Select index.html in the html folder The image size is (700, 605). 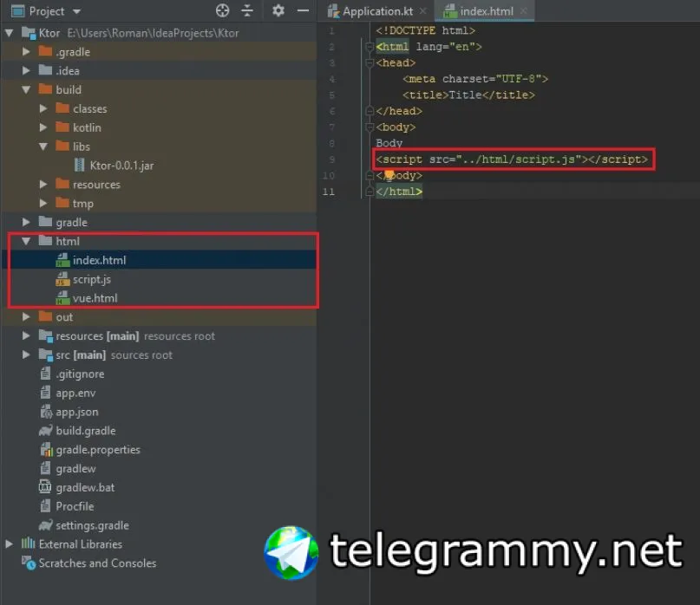[x=99, y=260]
